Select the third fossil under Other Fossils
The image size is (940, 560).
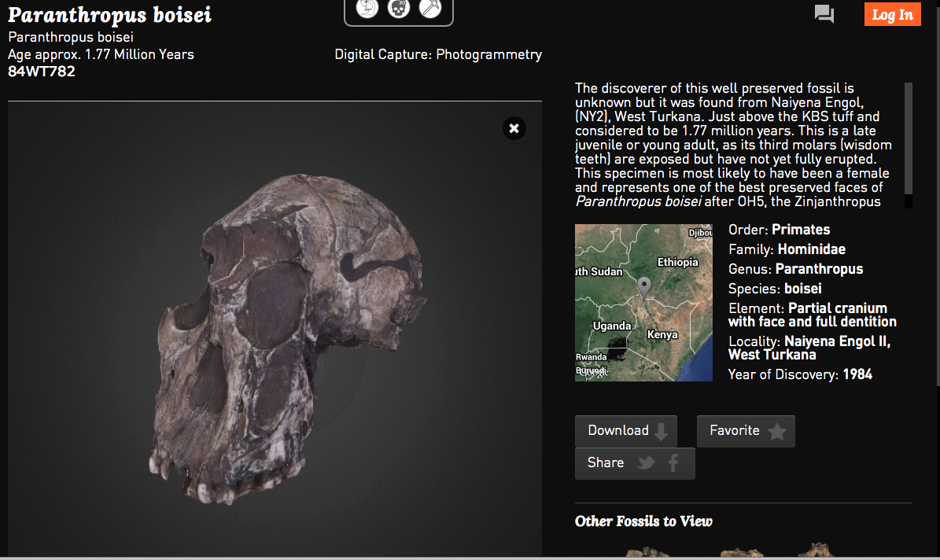click(x=818, y=551)
